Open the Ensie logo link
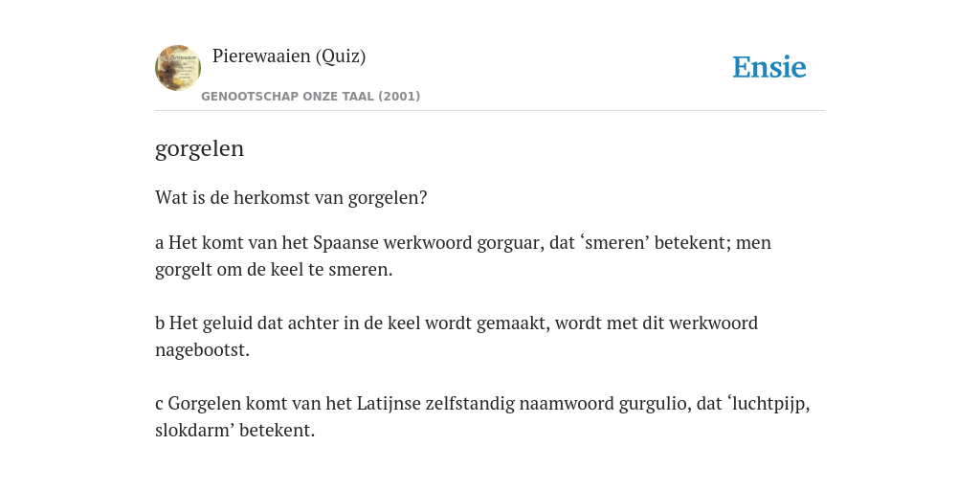 769,68
